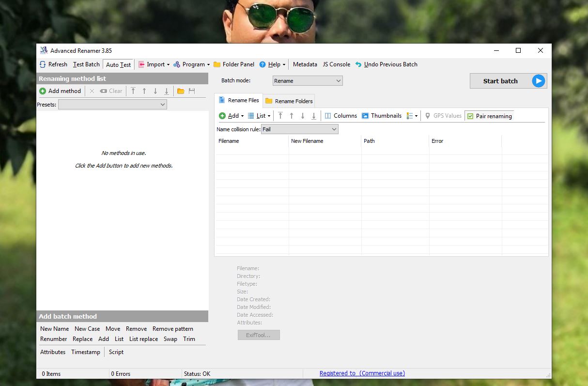Toggle Thumbnails view
Viewport: 588px width, 386px height.
tap(382, 116)
